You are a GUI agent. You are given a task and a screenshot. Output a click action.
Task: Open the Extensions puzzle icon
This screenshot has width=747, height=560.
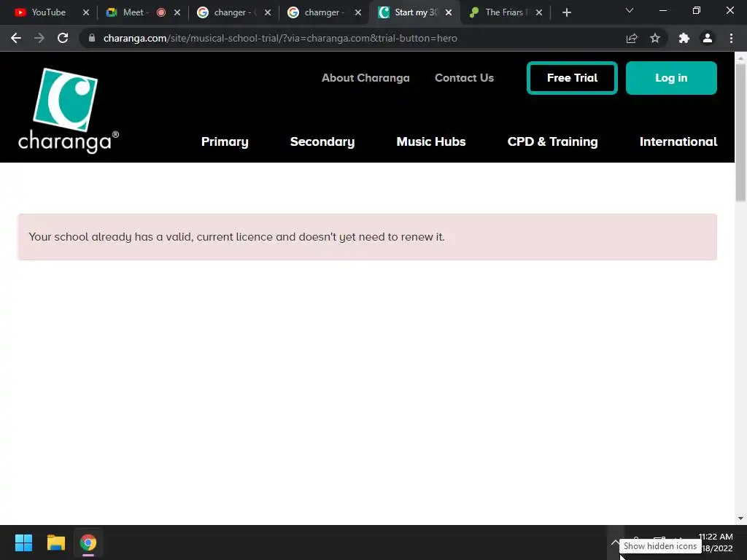coord(684,38)
